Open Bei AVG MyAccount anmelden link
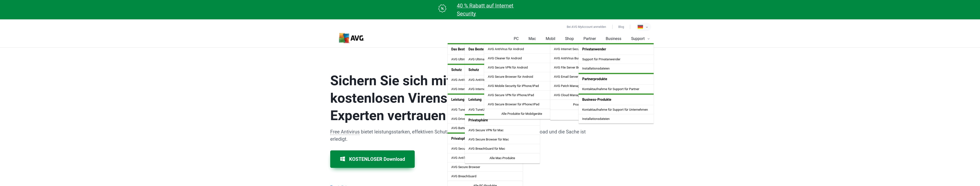The width and height of the screenshot is (980, 186). 586,27
